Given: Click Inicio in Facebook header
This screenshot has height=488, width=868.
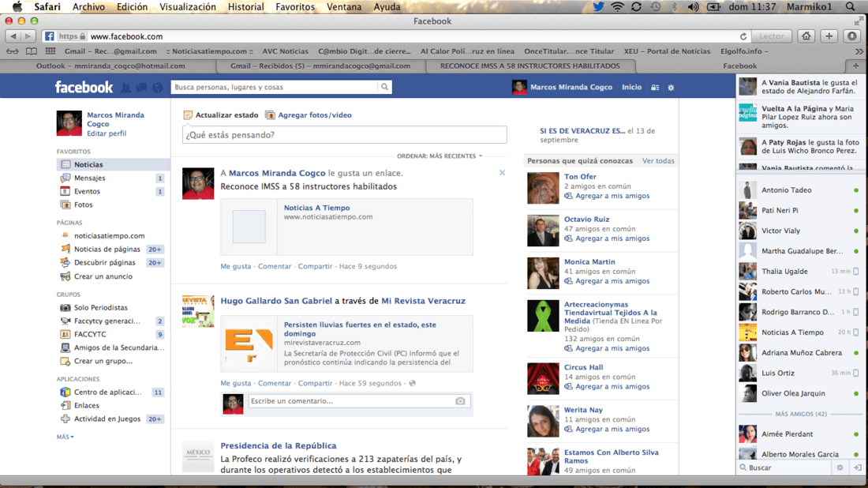Looking at the screenshot, I should pyautogui.click(x=631, y=87).
